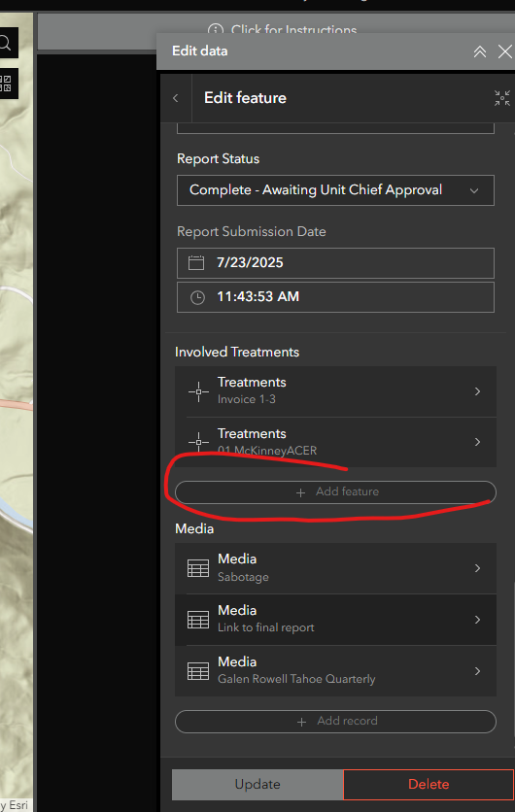Click table icon beside Galen Rowell Tahoe Quarterly
The width and height of the screenshot is (515, 812).
(x=198, y=671)
